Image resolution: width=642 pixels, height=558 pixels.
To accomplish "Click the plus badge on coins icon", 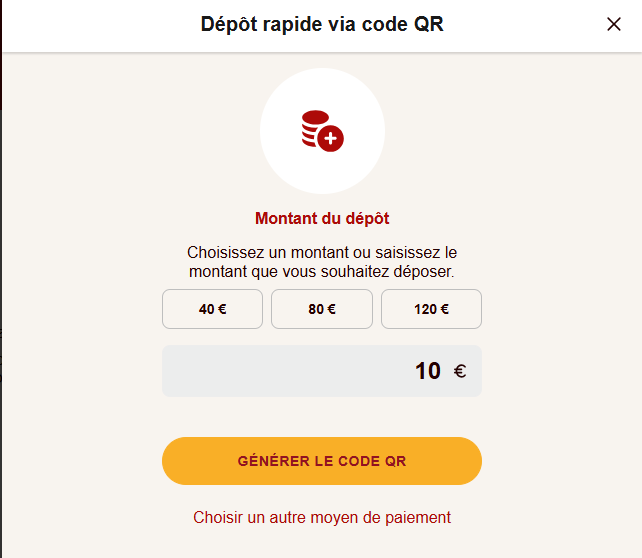I will click(x=330, y=138).
